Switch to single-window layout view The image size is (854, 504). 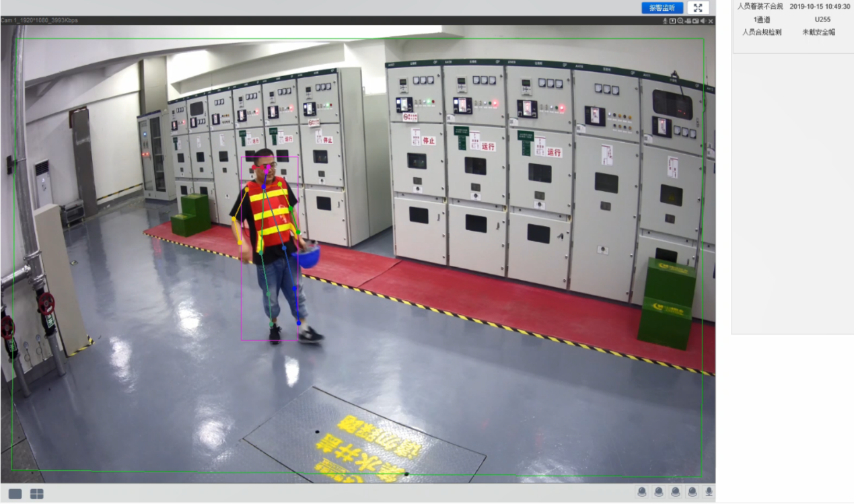15,494
